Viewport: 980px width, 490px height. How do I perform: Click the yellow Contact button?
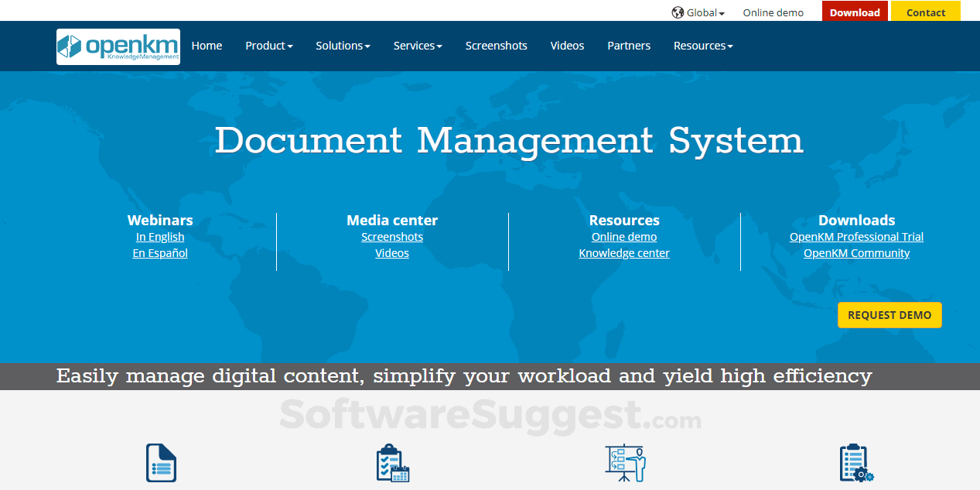coord(925,12)
